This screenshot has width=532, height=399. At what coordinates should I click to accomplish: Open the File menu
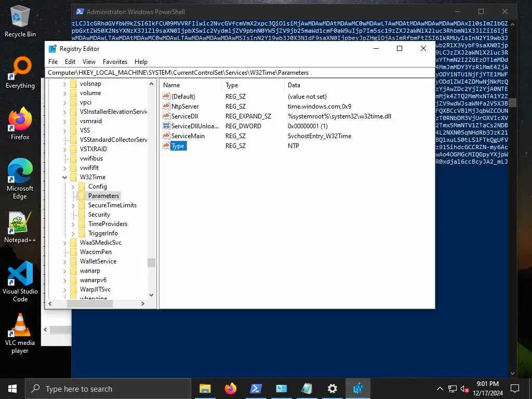[53, 62]
